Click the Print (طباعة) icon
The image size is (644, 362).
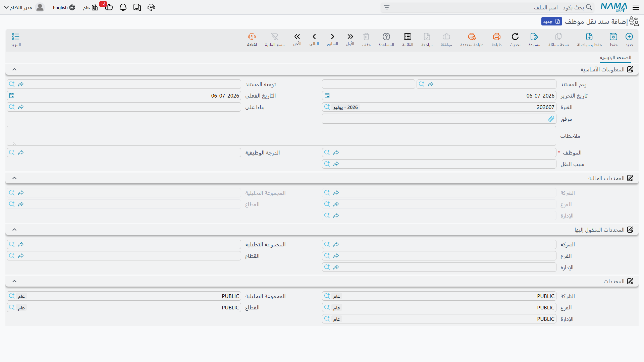click(x=496, y=37)
